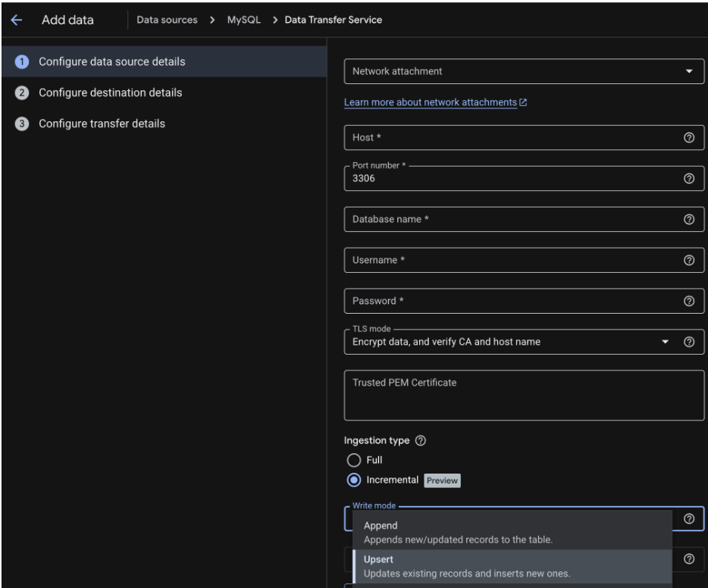Expand the TLS mode dropdown arrow

[665, 342]
